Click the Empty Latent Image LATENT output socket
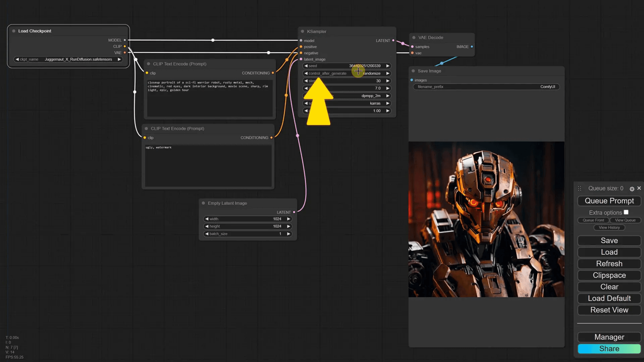The height and width of the screenshot is (362, 644). coord(294,212)
